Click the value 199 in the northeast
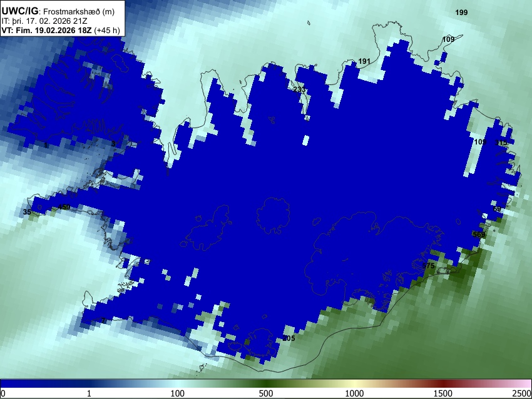532x399 pixels. pyautogui.click(x=461, y=13)
